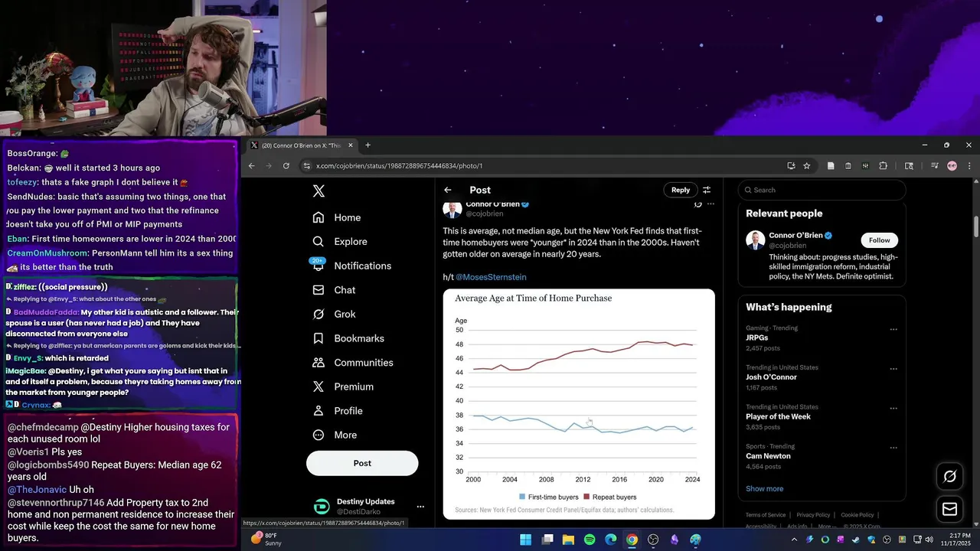Open File Explorer from the taskbar

[568, 540]
